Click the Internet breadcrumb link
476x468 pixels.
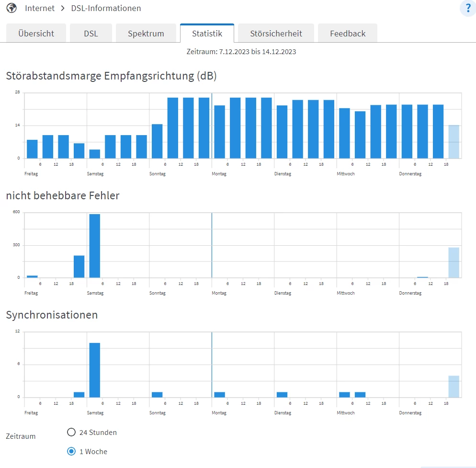(40, 8)
